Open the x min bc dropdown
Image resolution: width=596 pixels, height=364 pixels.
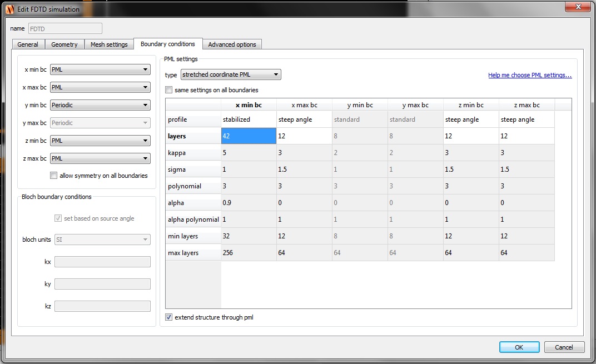[x=100, y=69]
